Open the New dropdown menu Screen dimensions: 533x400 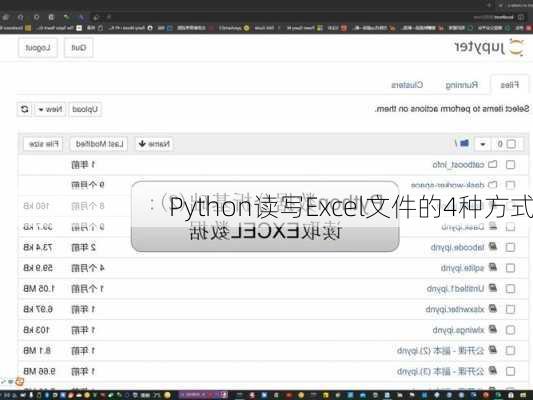coord(50,109)
